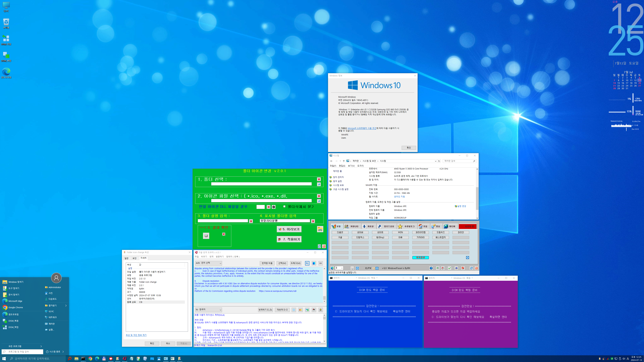The height and width of the screenshot is (362, 644).
Task: Open the recent locations dropdown next to the forward arrow
Action: pos(340,161)
